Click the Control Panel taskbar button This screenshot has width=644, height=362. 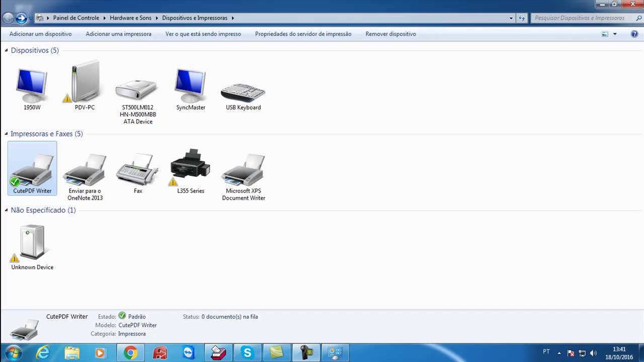(336, 353)
